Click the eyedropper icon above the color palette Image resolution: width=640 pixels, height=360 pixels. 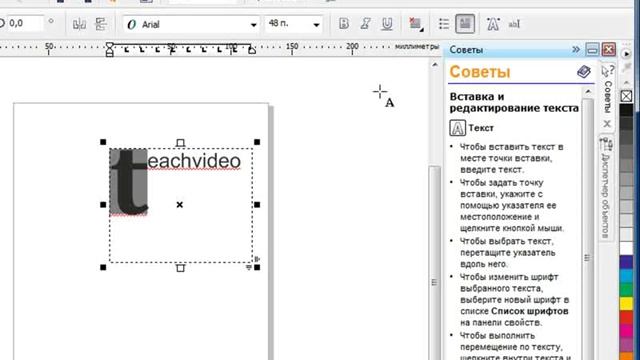coord(626,68)
